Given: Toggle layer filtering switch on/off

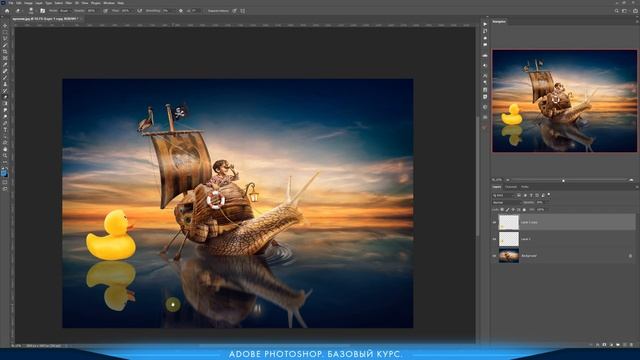Looking at the screenshot, I should 549,194.
